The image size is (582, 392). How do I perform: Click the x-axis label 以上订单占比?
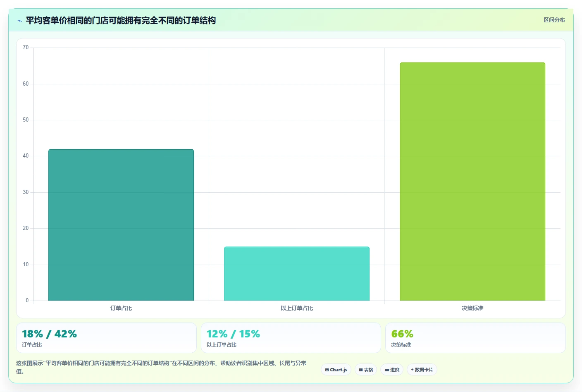(297, 308)
